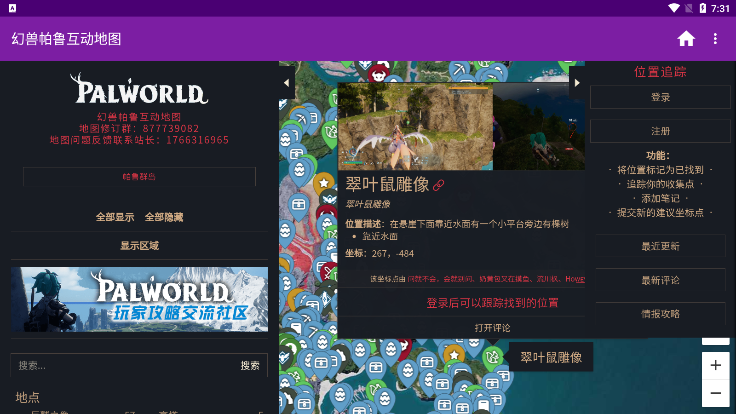The image size is (736, 414).
Task: Click the 翠叶鼠雕像 tooltip label on the map
Action: coord(551,357)
